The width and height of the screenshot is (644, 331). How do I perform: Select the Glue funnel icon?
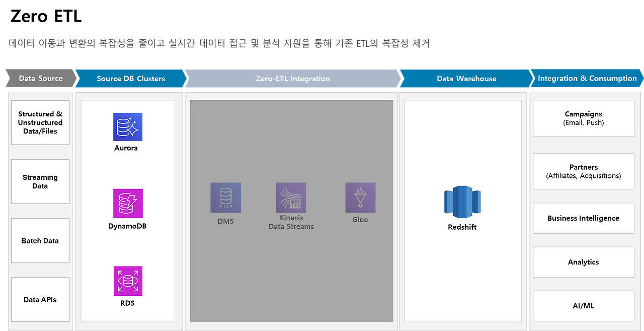[x=360, y=197]
